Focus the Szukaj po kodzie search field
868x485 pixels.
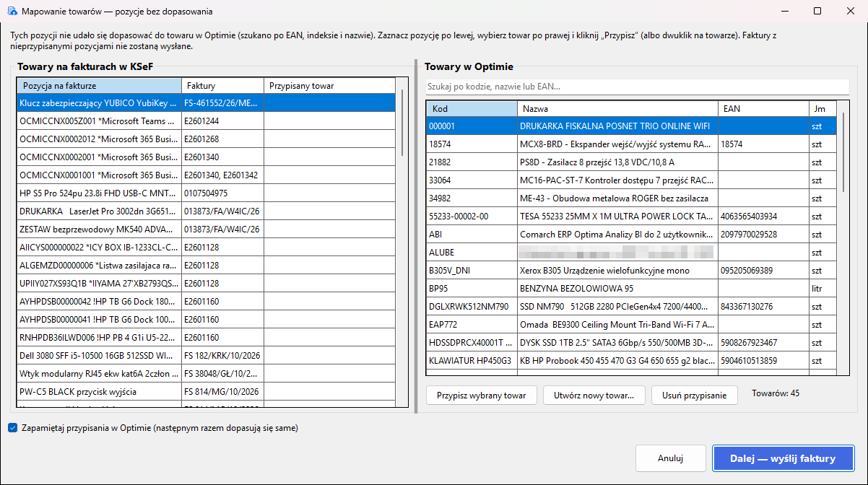click(637, 87)
